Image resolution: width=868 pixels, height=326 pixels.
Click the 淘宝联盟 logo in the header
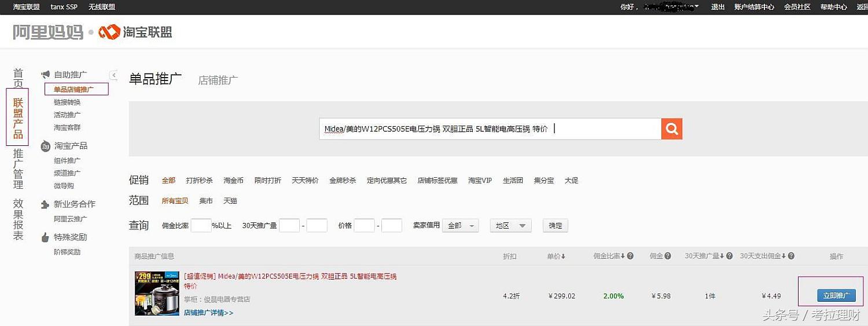pyautogui.click(x=135, y=32)
